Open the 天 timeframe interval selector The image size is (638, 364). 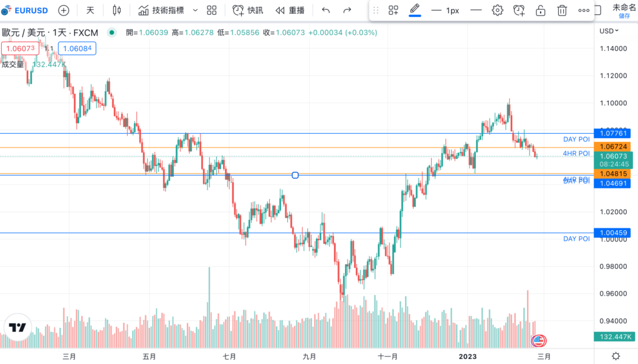90,11
